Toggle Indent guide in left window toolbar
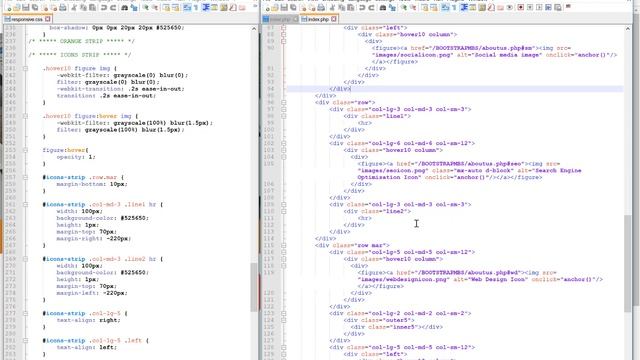 pos(206,7)
